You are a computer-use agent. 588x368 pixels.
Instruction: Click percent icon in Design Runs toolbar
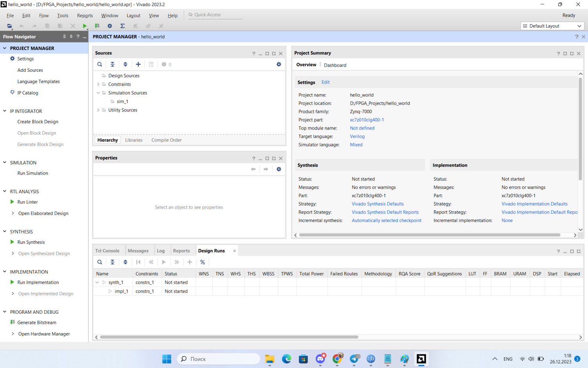203,262
